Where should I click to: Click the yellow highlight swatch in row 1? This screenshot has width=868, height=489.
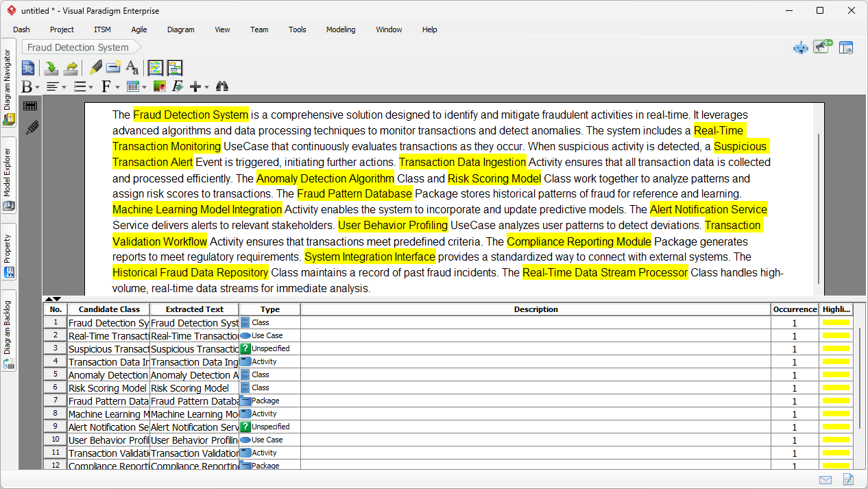836,322
